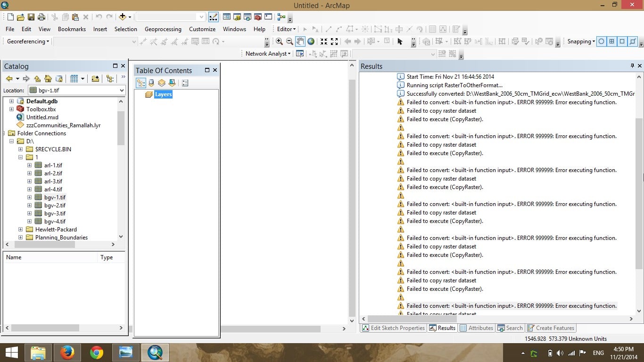The image size is (644, 362).
Task: Zoom to Full Extent globe
Action: (x=311, y=41)
